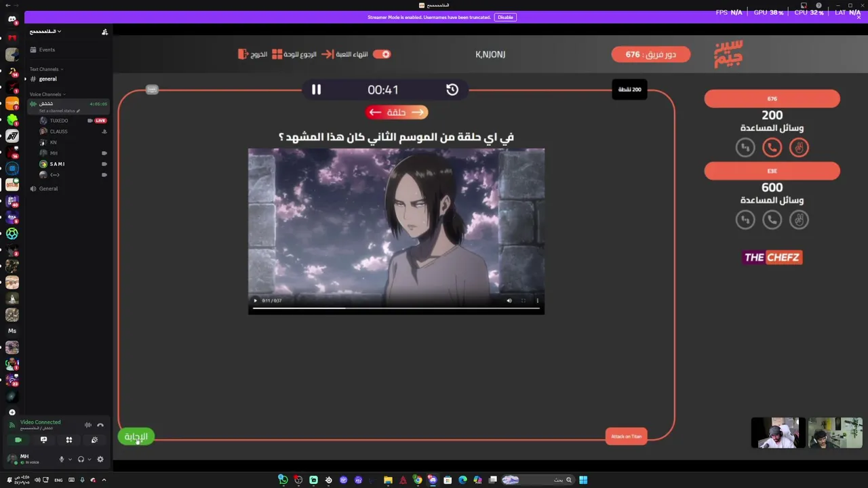The image size is (868, 488).
Task: Collapse the Voice Channels category
Action: pyautogui.click(x=47, y=94)
